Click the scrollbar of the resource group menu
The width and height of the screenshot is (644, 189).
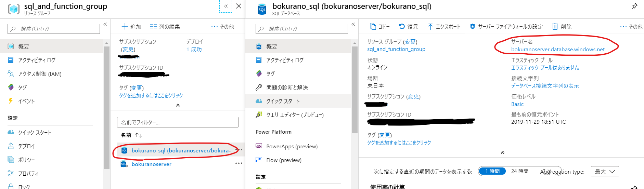tap(106, 108)
